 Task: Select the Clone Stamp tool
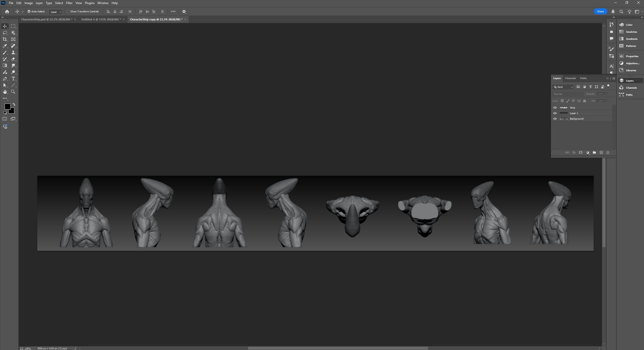[13, 53]
